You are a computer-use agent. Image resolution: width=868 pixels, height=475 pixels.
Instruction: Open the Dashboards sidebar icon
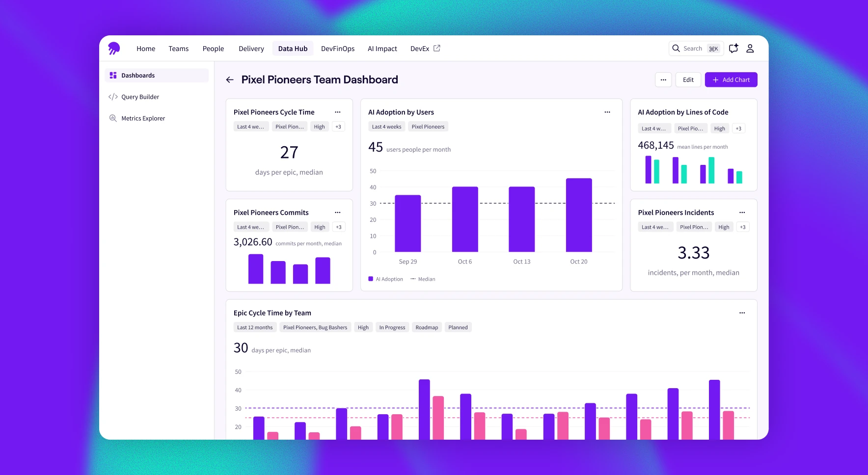[x=113, y=75]
